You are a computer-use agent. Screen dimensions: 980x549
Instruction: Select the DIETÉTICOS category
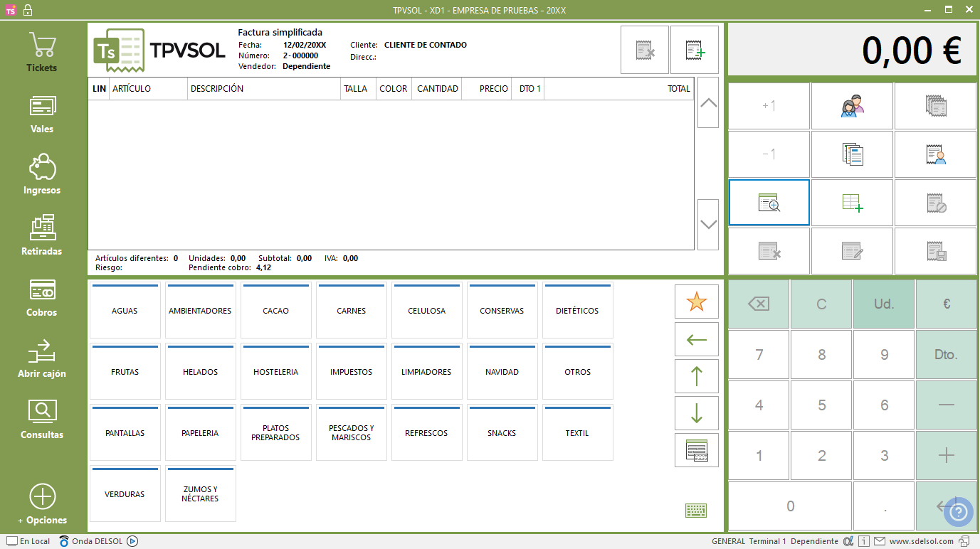click(578, 311)
